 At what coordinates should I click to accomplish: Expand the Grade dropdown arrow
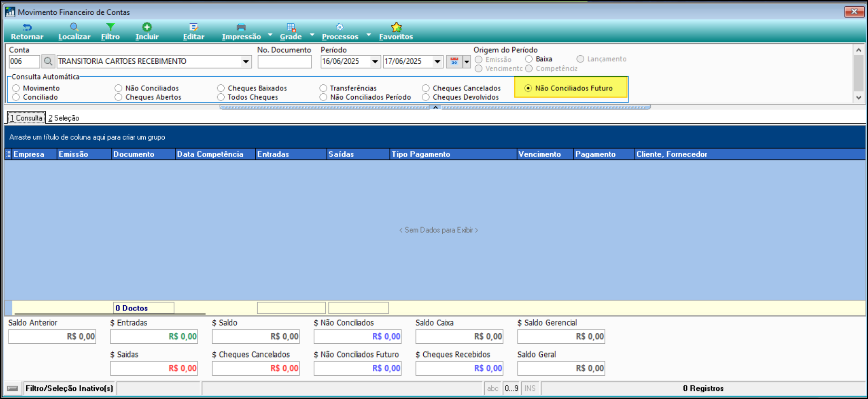coord(312,35)
